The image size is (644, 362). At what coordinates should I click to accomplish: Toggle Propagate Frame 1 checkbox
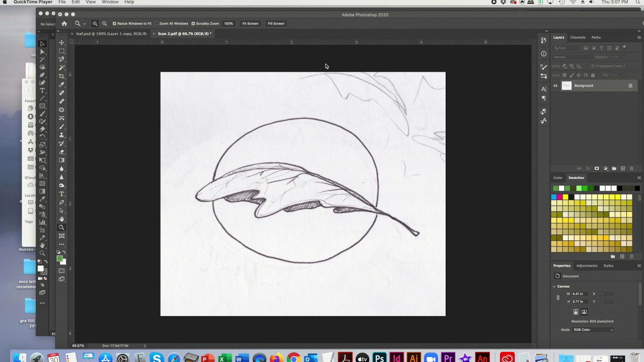coord(593,66)
